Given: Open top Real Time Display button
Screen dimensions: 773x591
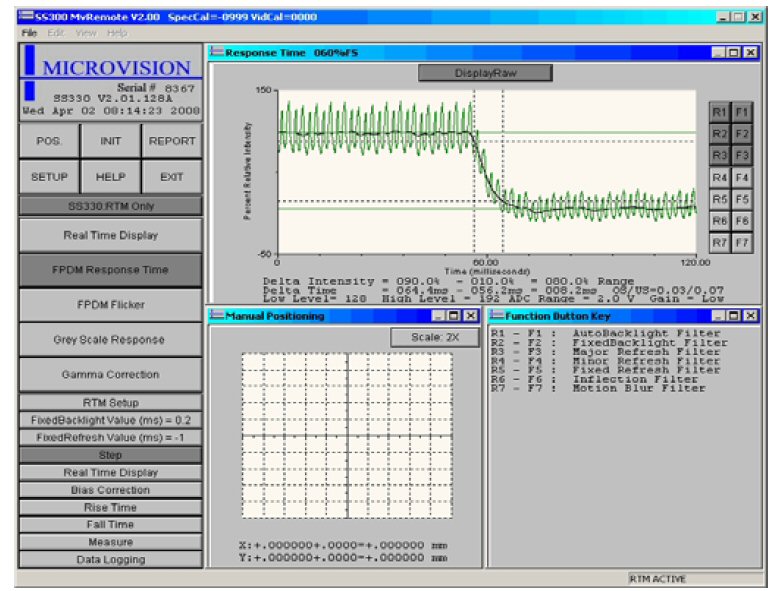Looking at the screenshot, I should coord(111,235).
